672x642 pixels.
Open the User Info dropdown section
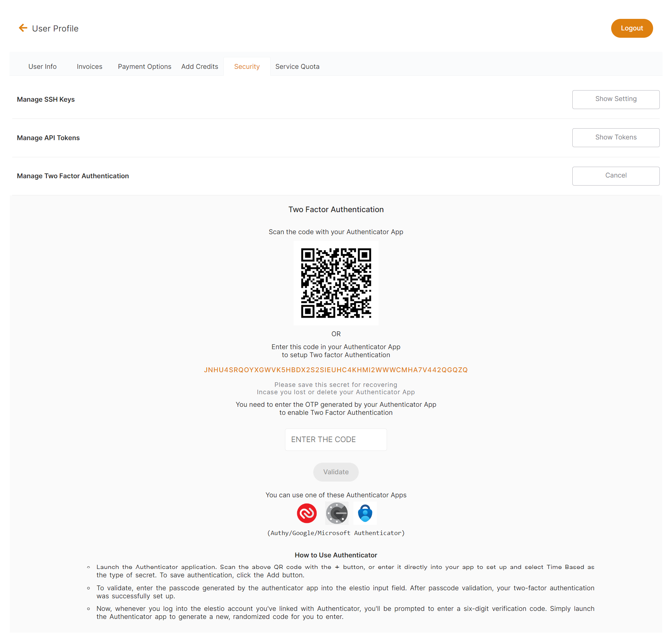pyautogui.click(x=43, y=66)
